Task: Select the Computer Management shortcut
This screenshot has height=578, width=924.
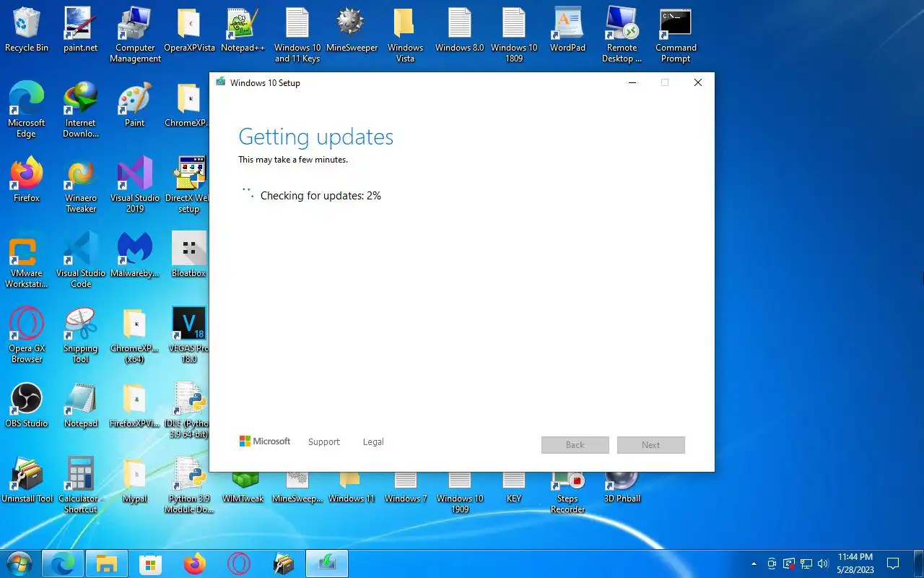Action: click(135, 35)
